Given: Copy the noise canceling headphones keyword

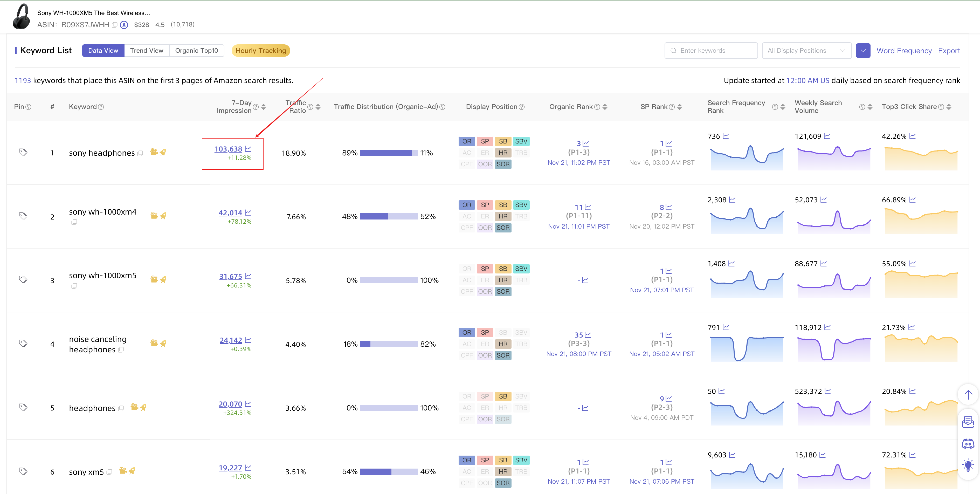Looking at the screenshot, I should [121, 350].
